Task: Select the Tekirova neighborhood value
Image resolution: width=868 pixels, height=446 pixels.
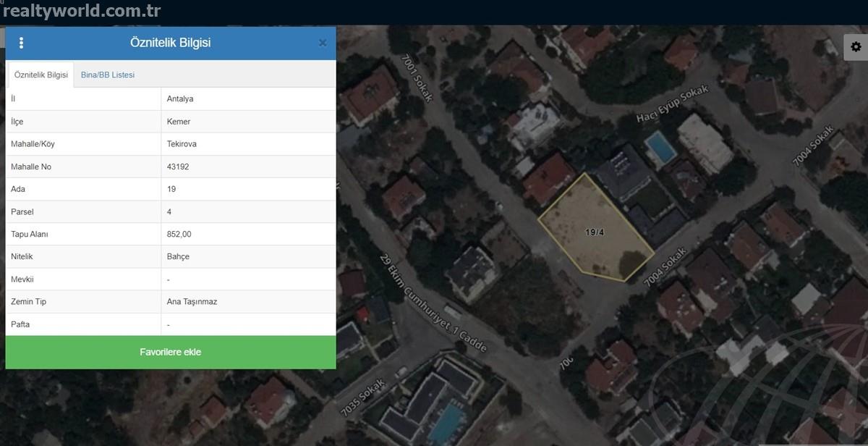Action: [182, 144]
